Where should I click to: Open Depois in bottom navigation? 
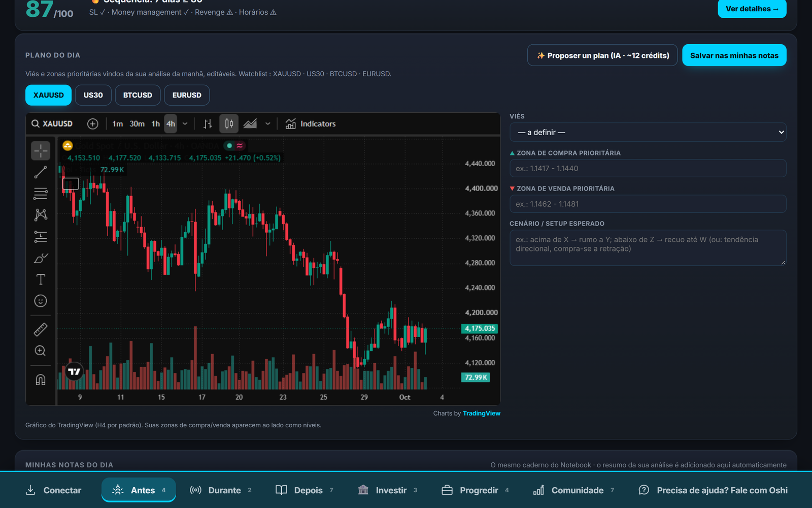[304, 490]
